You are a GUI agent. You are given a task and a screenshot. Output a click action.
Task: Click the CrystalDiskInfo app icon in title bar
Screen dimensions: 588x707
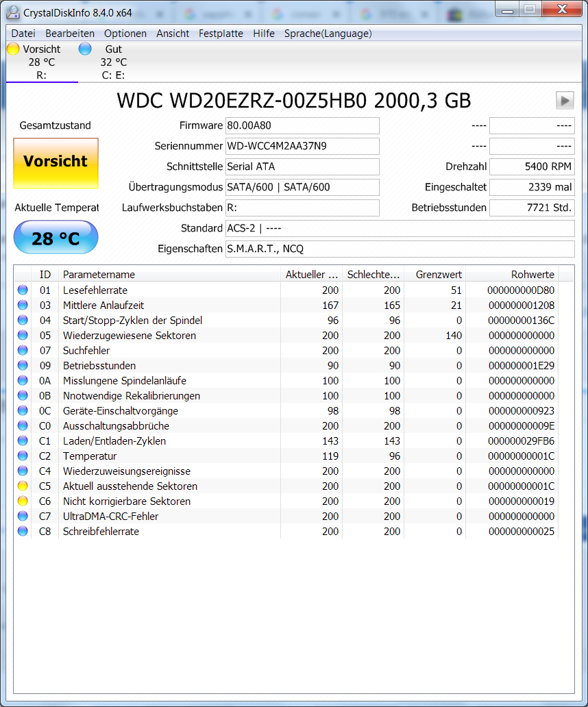(12, 12)
